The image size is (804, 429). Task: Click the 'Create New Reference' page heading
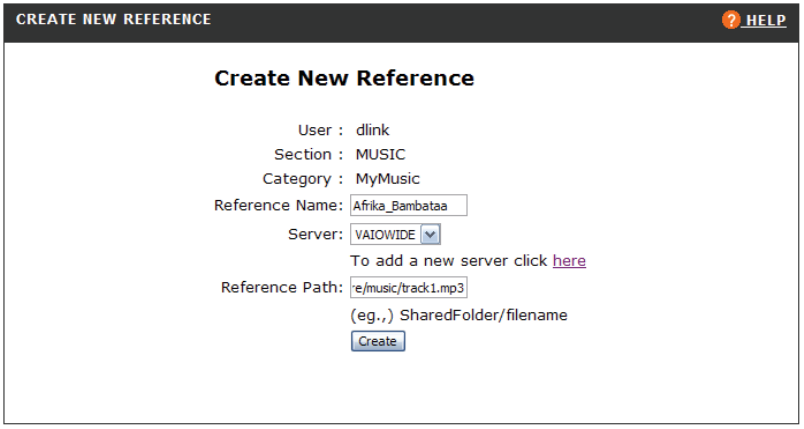344,78
